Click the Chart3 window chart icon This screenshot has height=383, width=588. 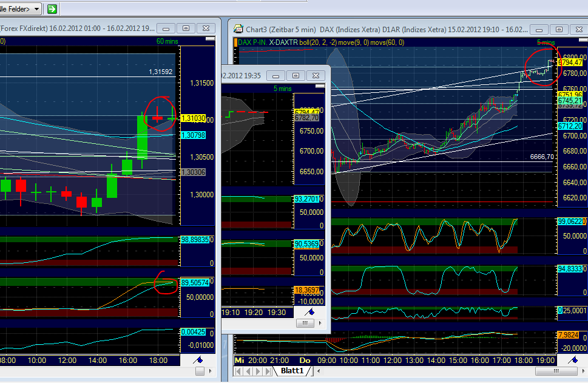tap(238, 29)
